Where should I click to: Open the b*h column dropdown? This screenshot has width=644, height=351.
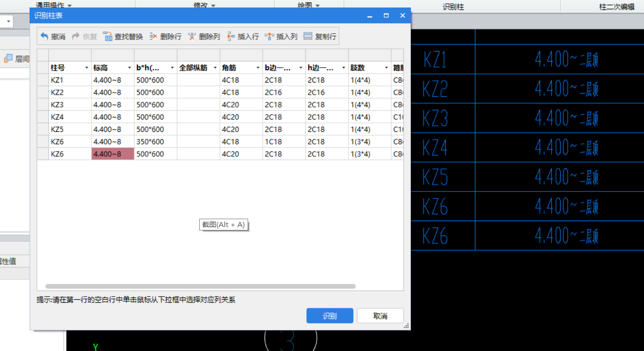(x=172, y=68)
